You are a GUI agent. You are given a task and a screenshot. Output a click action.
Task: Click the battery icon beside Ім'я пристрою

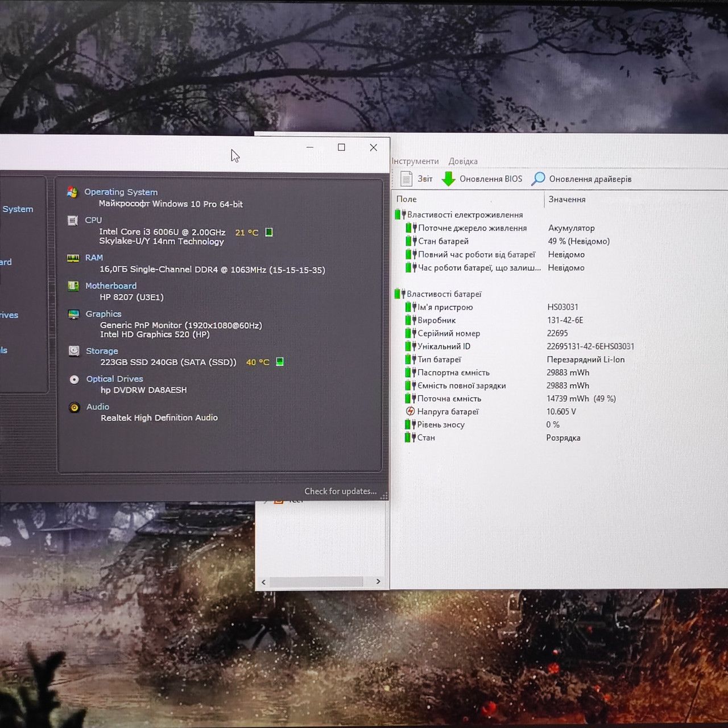[411, 307]
